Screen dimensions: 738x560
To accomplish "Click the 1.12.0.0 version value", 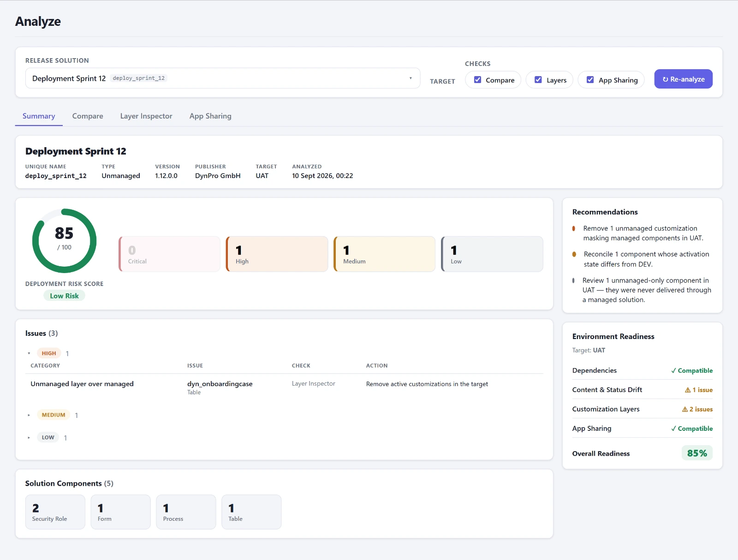I will tap(166, 176).
